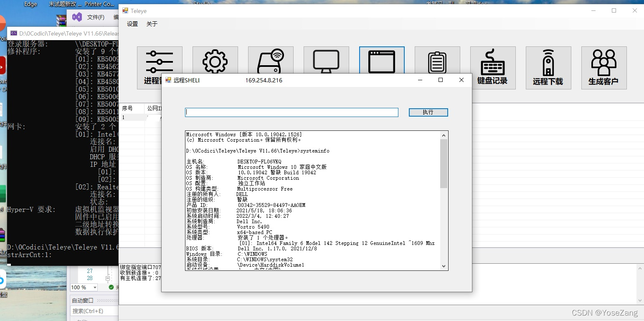Click the console window title bar icon
This screenshot has height=321, width=644.
click(x=14, y=33)
